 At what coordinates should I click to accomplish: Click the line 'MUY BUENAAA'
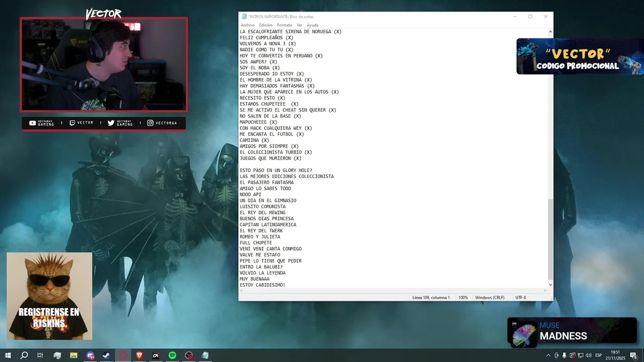[255, 279]
